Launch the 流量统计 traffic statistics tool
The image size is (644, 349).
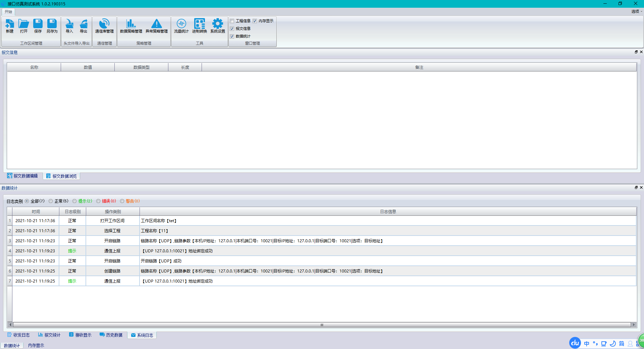pyautogui.click(x=181, y=26)
